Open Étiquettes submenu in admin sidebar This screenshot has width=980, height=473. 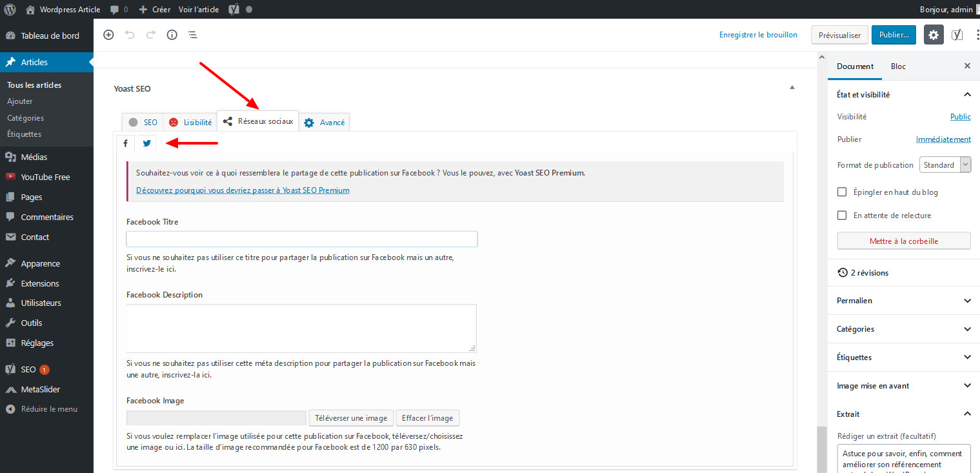click(25, 134)
